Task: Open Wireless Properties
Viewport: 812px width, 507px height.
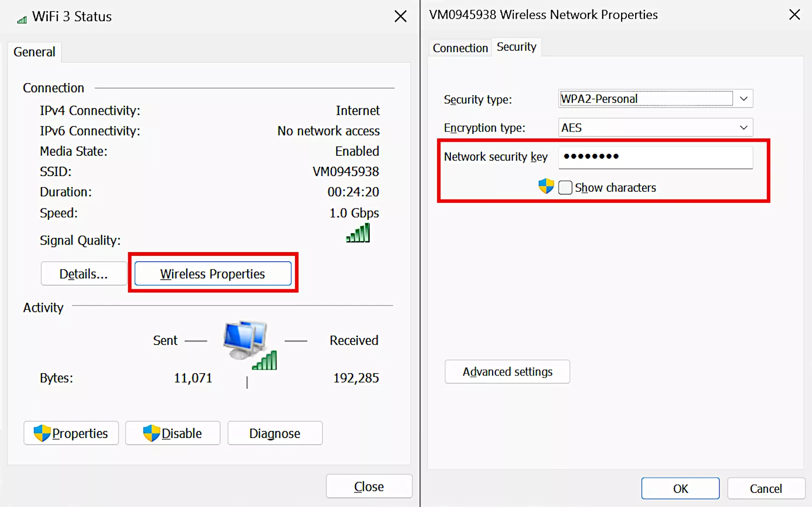Action: [x=212, y=274]
